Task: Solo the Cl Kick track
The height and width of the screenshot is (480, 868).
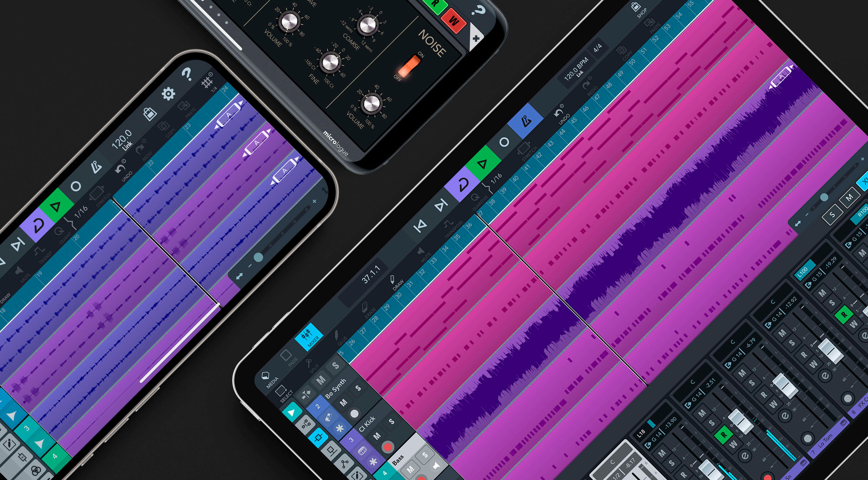Action: pos(391,421)
